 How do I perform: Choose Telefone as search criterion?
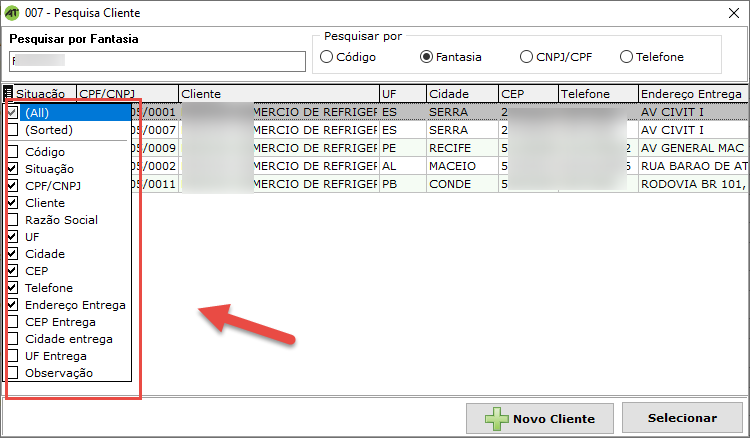click(627, 57)
